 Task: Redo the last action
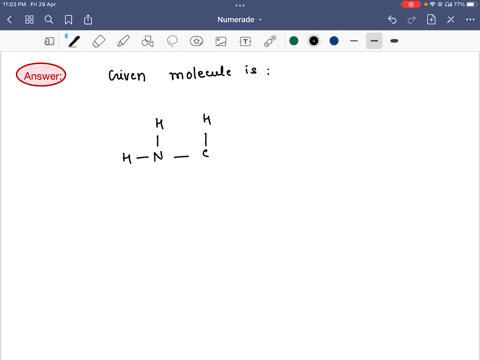412,20
